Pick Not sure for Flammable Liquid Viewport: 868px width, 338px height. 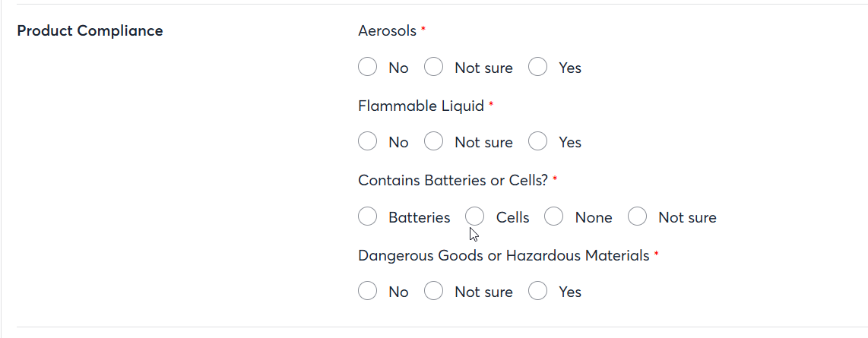[434, 142]
